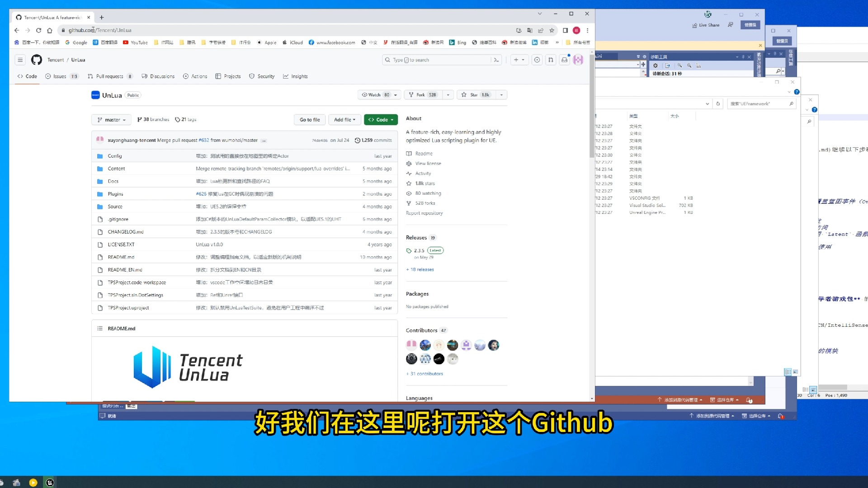The image size is (868, 488).
Task: Open yellow media player taskbar icon
Action: coord(33,483)
